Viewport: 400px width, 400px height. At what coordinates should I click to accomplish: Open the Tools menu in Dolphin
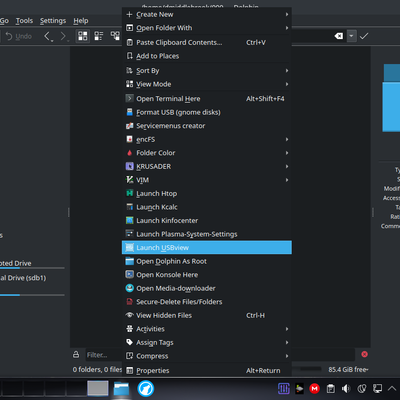point(24,21)
